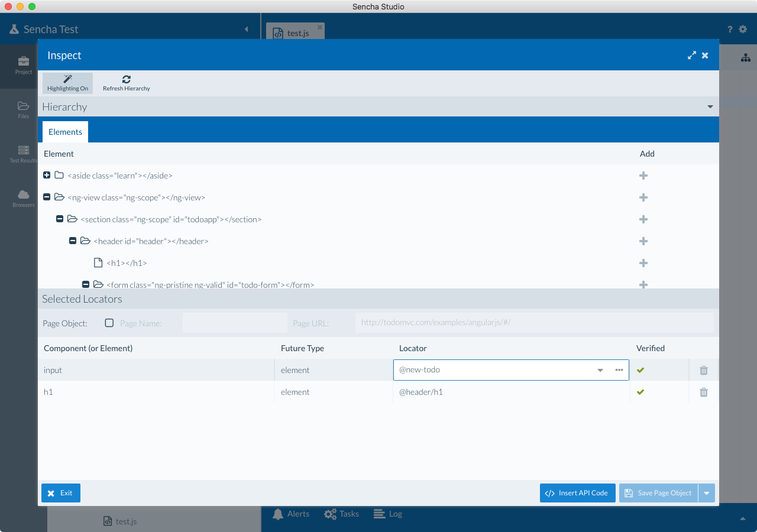
Task: Click the Page Name input field
Action: click(x=235, y=323)
